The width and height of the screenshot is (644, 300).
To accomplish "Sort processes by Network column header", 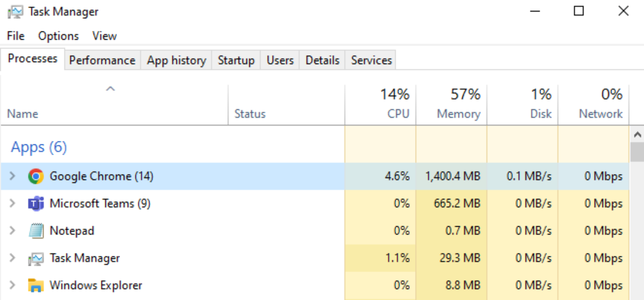I will (x=594, y=105).
